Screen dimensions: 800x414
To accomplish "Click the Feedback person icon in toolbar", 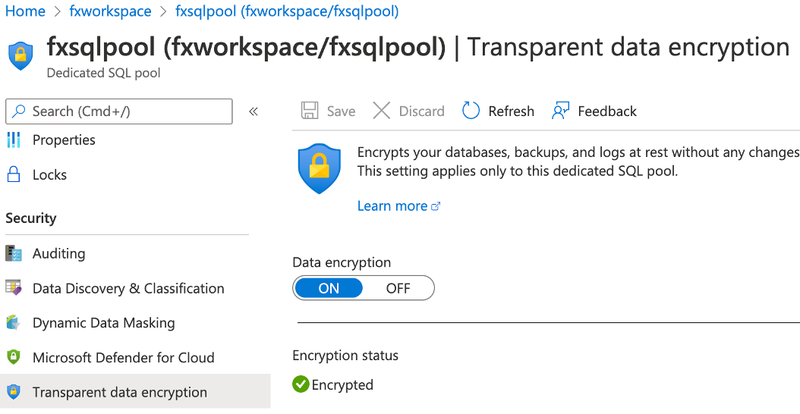I will (560, 111).
